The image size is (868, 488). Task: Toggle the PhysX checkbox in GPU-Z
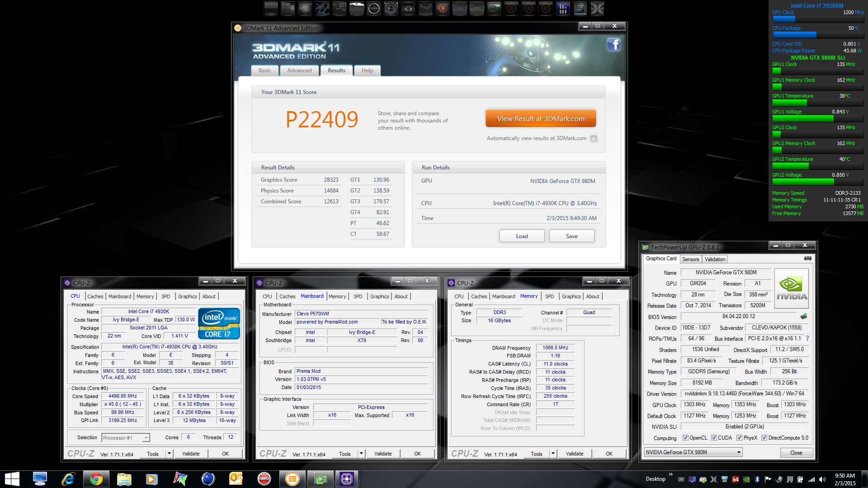click(x=739, y=438)
